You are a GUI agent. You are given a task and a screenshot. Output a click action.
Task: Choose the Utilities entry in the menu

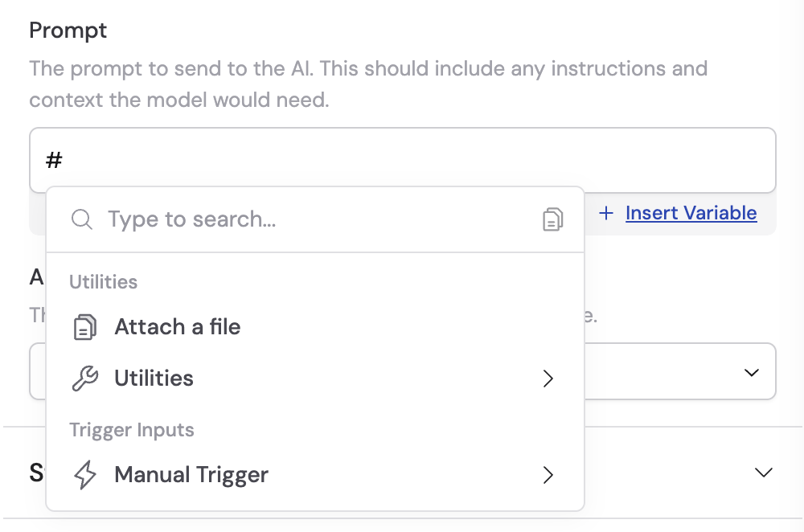coord(154,378)
